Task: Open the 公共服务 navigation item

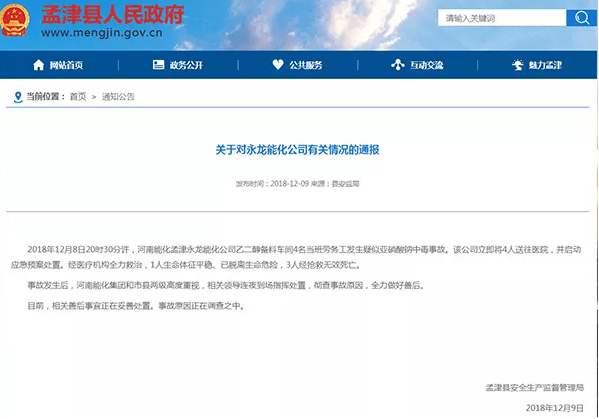Action: [297, 65]
